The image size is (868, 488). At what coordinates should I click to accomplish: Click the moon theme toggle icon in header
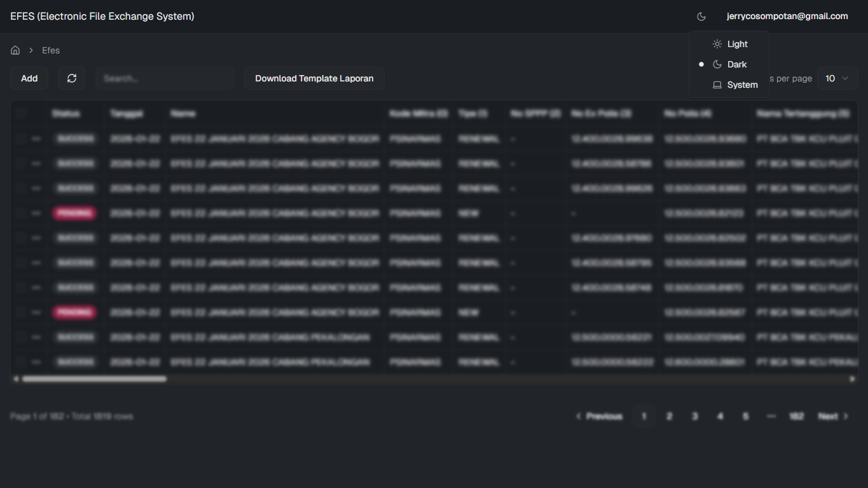click(x=701, y=17)
